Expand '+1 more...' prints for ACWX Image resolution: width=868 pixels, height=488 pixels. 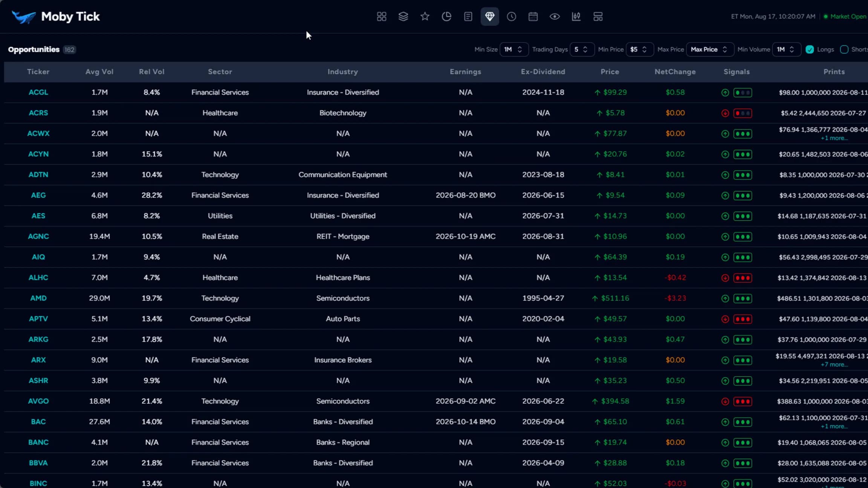click(834, 138)
